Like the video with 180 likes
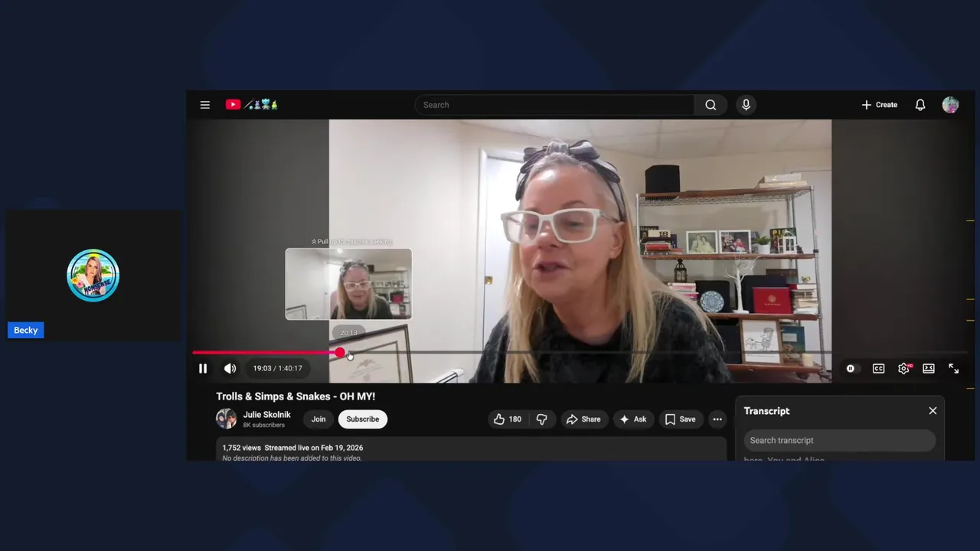This screenshot has height=551, width=980. click(x=508, y=419)
